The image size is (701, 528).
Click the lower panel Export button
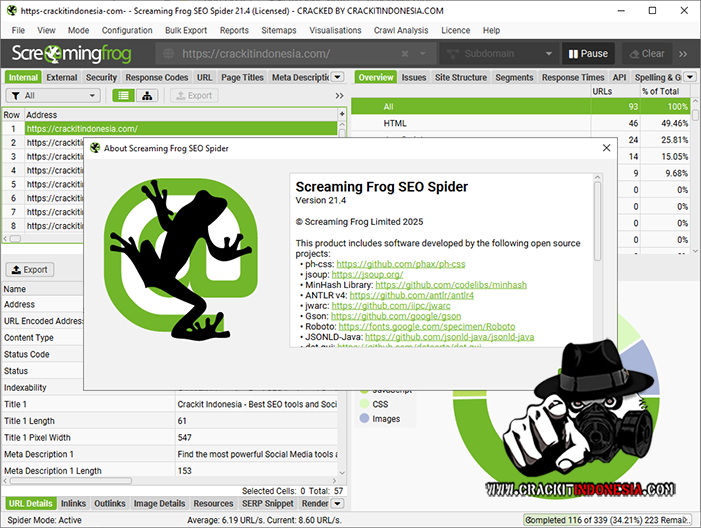coord(30,270)
